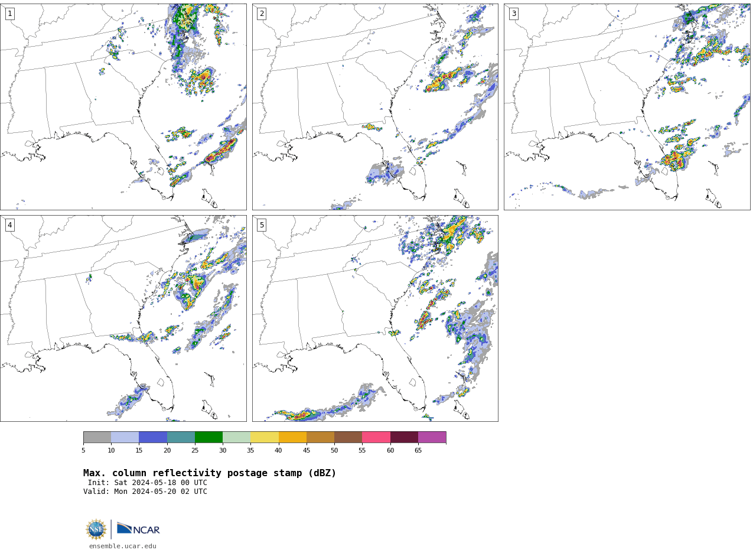Click the colorbar tick label 50
This screenshot has height=553, width=756.
[334, 451]
